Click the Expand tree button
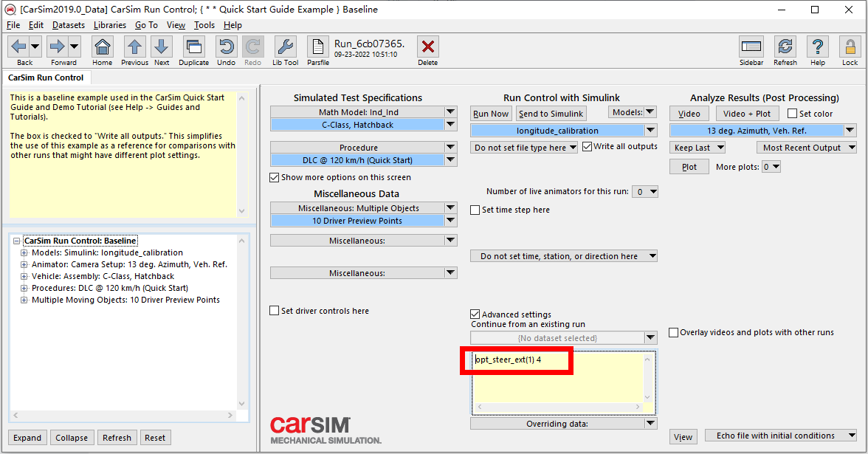 tap(27, 437)
